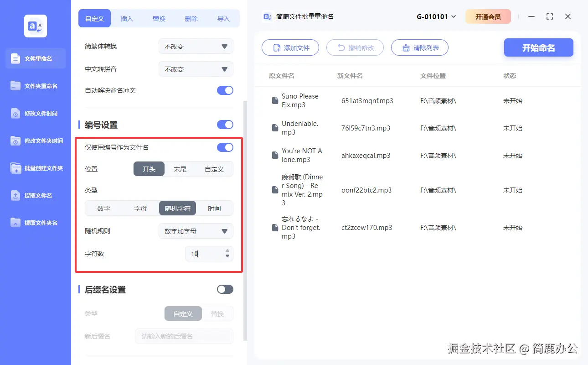Image resolution: width=588 pixels, height=365 pixels.
Task: Click new name oonf22btc2.mp3
Action: point(366,190)
